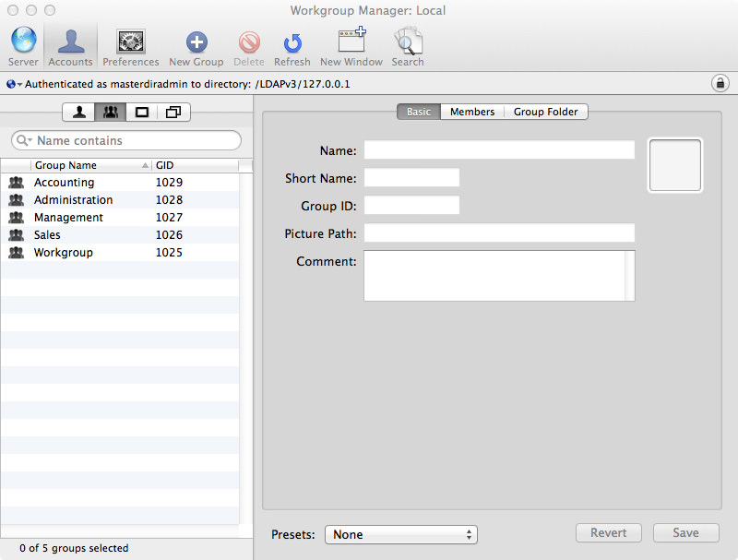The width and height of the screenshot is (738, 560).
Task: Click the Name input field
Action: [x=499, y=149]
